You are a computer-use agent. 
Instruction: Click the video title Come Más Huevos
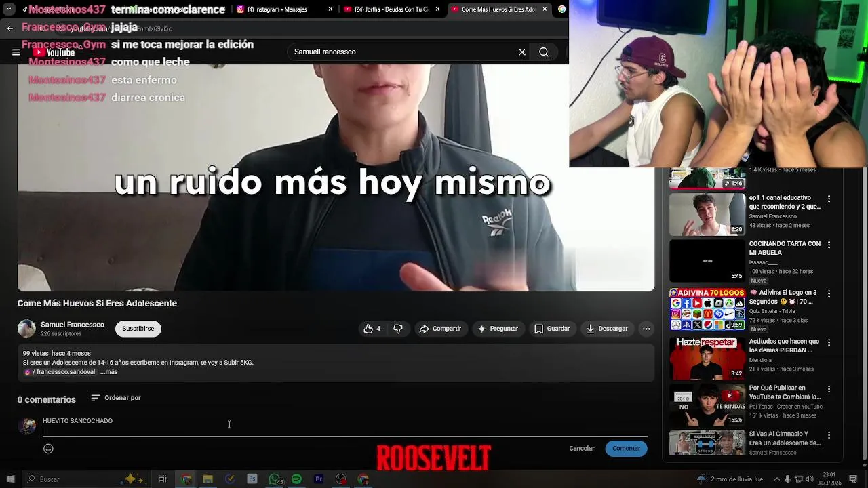97,304
